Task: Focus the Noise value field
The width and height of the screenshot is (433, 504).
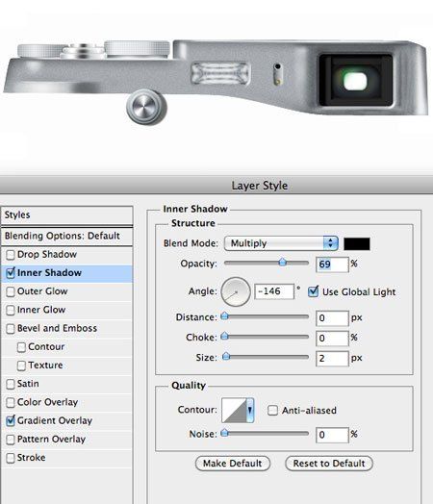Action: click(332, 435)
